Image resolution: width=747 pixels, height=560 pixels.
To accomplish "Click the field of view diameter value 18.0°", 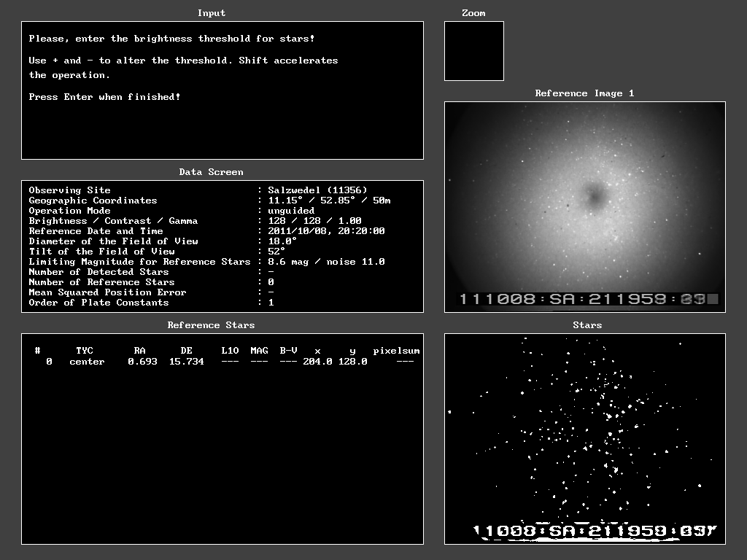I will tap(282, 241).
